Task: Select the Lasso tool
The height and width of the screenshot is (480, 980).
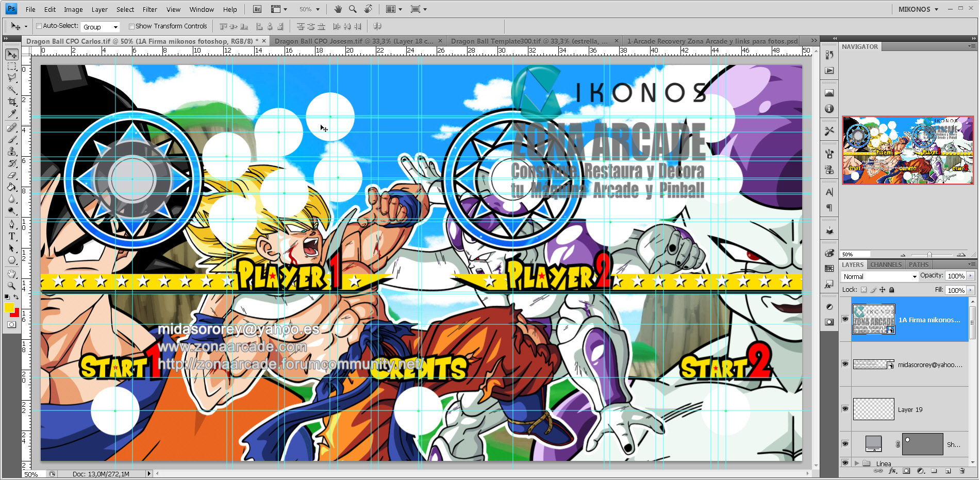Action: point(11,78)
